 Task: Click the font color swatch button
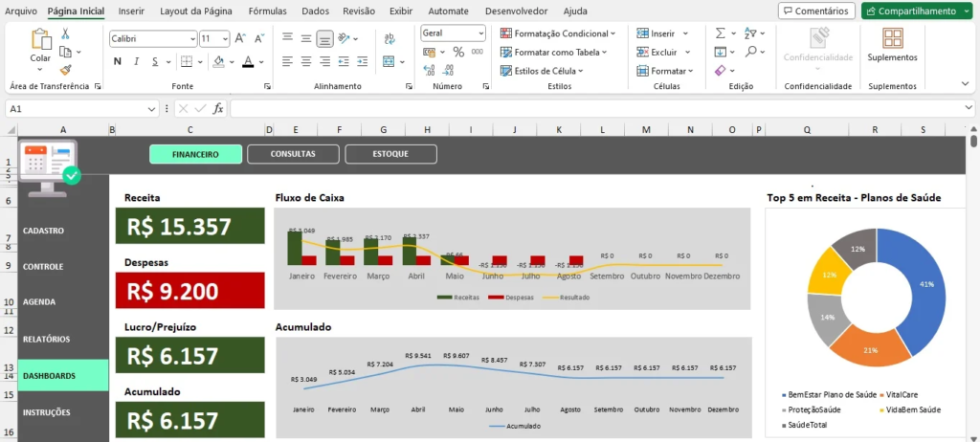click(x=249, y=62)
